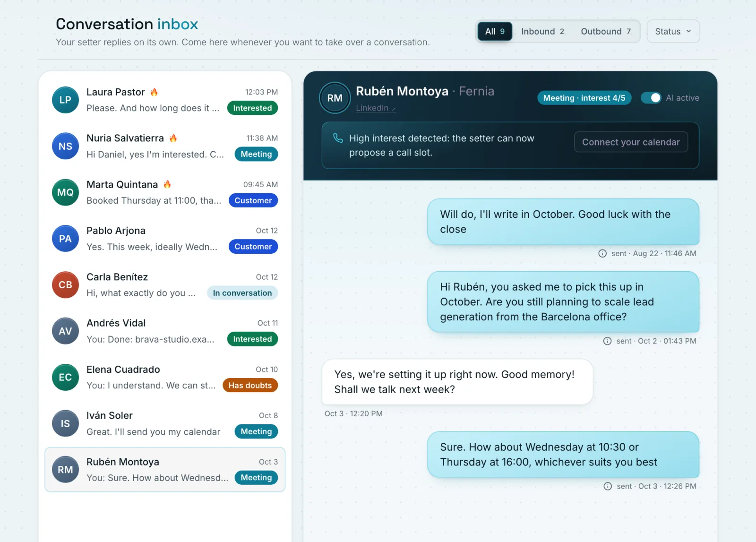Click the 'Hi Rubén, you asked me' message bubble
The height and width of the screenshot is (542, 756).
point(563,301)
